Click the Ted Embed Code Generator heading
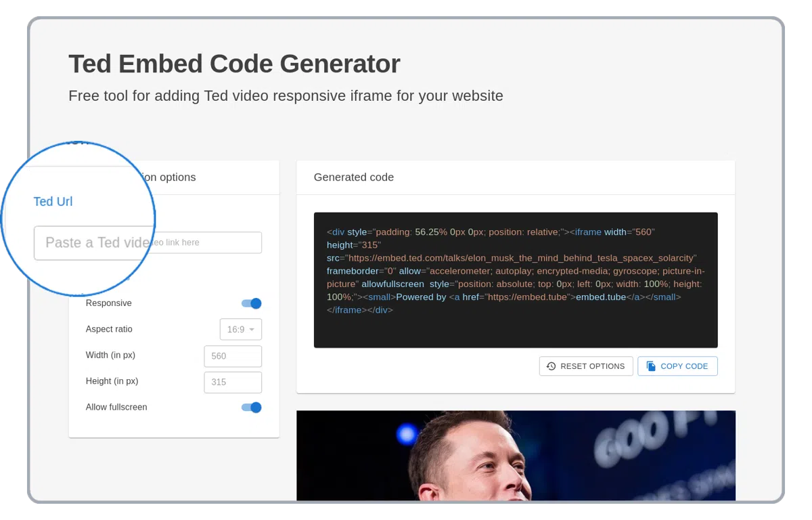The height and width of the screenshot is (520, 812). coord(234,64)
